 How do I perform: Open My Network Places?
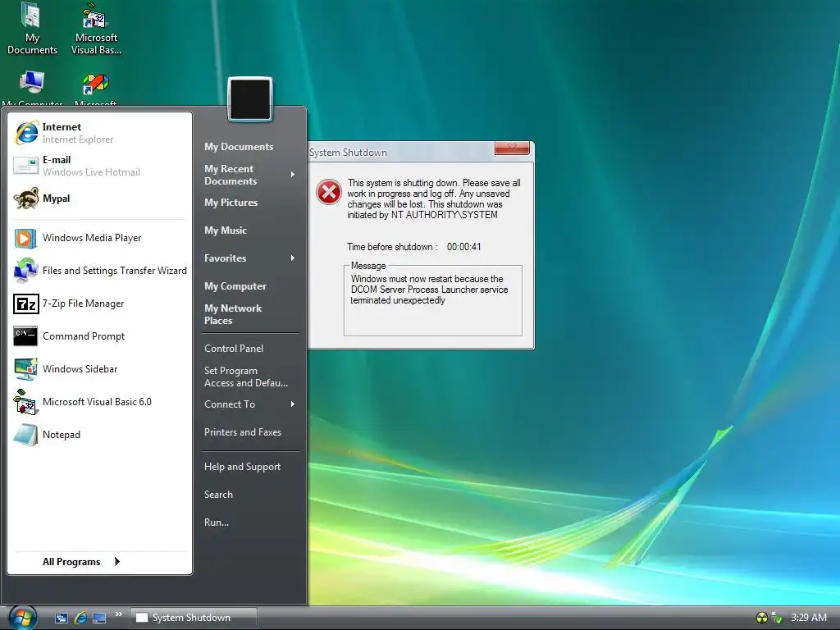[x=233, y=314]
